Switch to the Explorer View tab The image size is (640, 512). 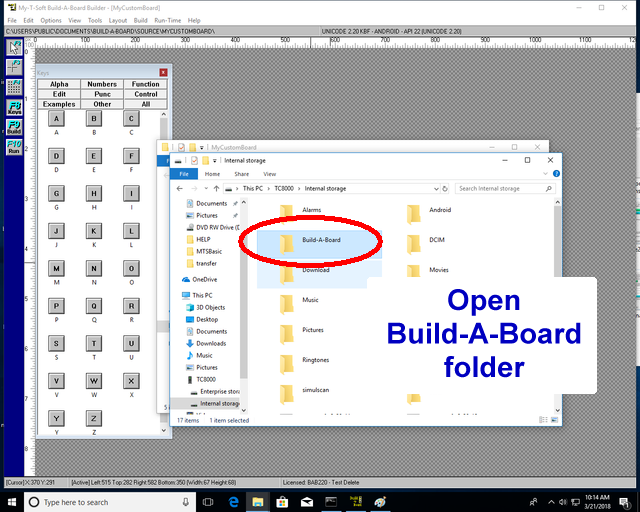pos(269,174)
